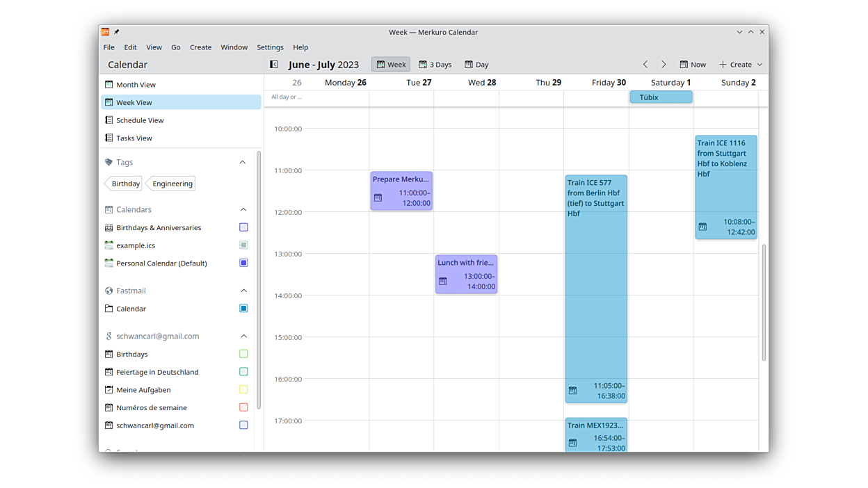This screenshot has width=868, height=488.
Task: Open the Create button dropdown arrow
Action: tap(759, 65)
